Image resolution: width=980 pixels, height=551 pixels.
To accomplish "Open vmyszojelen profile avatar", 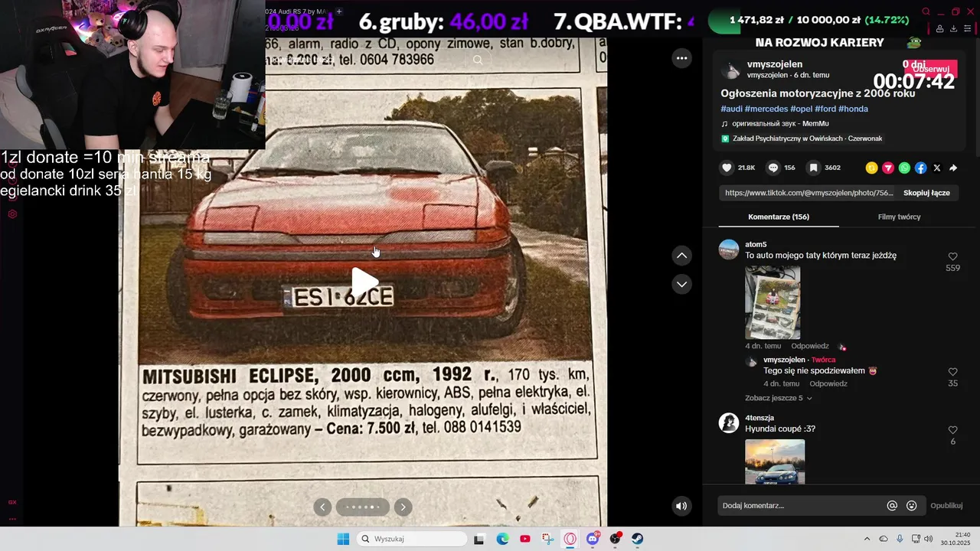I will pos(730,70).
